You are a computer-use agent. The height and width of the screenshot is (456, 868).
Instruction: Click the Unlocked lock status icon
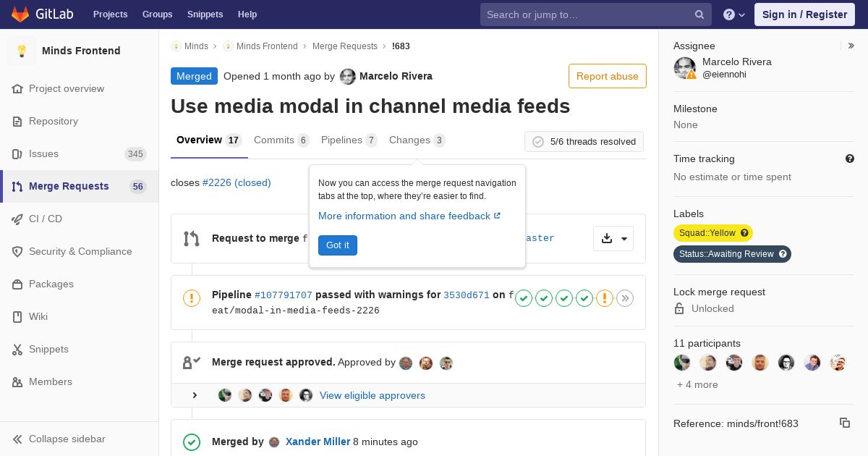679,308
